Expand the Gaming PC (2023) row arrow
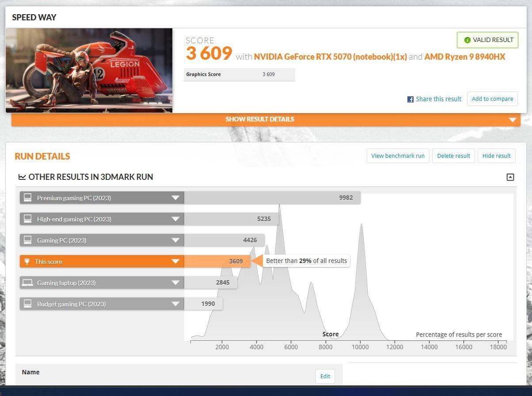This screenshot has height=396, width=532. click(x=175, y=240)
